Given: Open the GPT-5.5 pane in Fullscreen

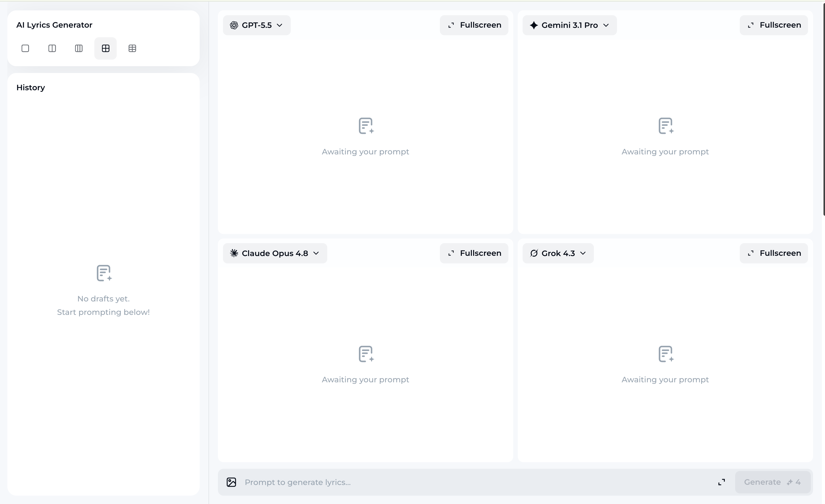Looking at the screenshot, I should [x=474, y=25].
